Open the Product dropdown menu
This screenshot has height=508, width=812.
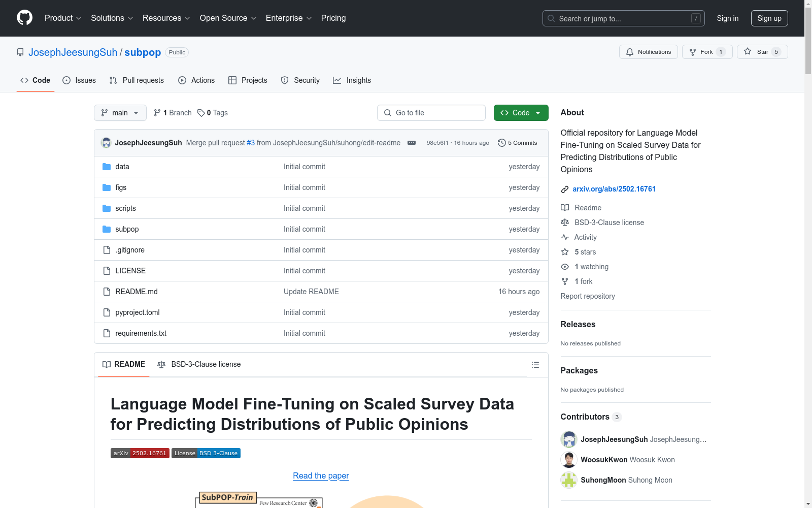[63, 18]
